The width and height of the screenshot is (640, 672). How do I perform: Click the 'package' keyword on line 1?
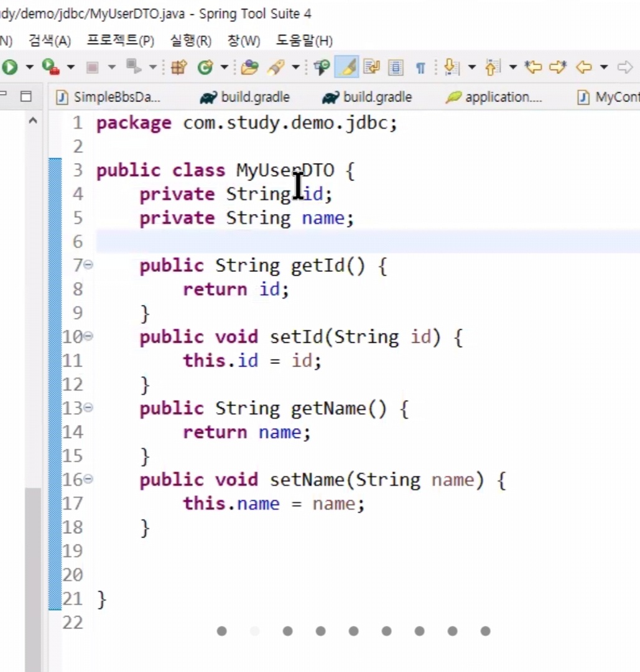(x=134, y=124)
